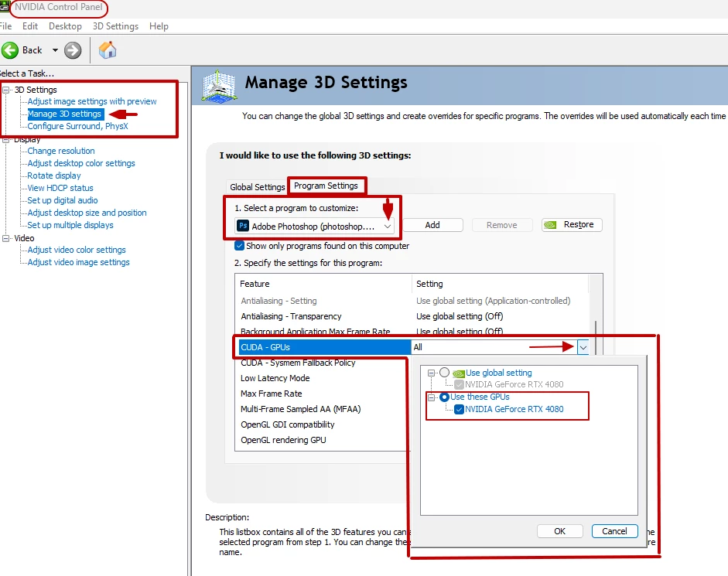This screenshot has height=576, width=728.
Task: Collapse the Display tree node
Action: pos(6,139)
